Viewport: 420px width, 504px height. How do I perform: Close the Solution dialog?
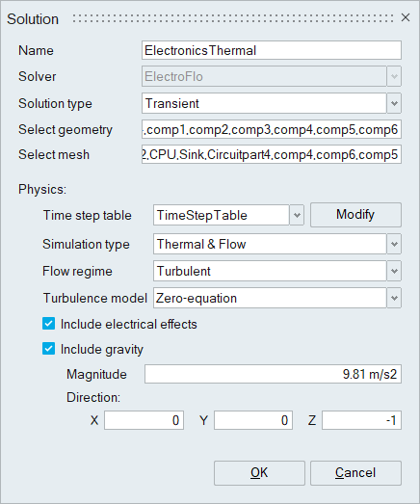pos(406,17)
